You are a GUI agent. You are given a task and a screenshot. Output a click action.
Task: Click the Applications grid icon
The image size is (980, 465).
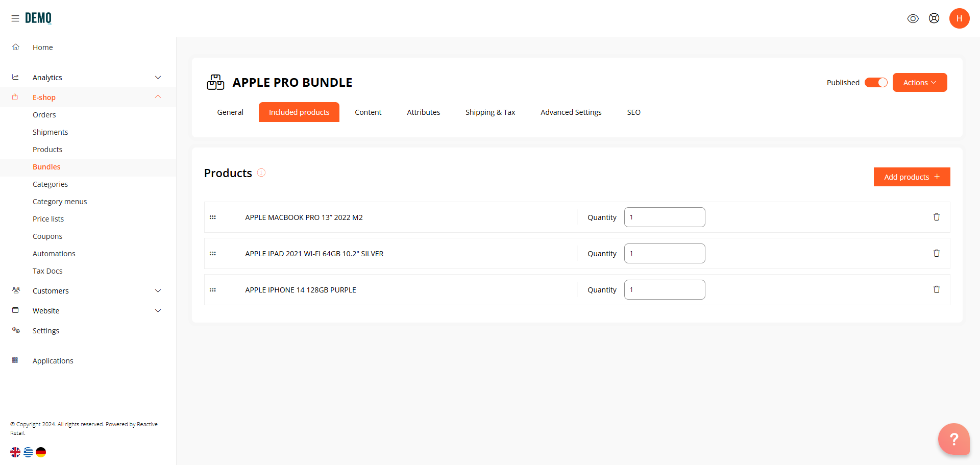click(15, 360)
